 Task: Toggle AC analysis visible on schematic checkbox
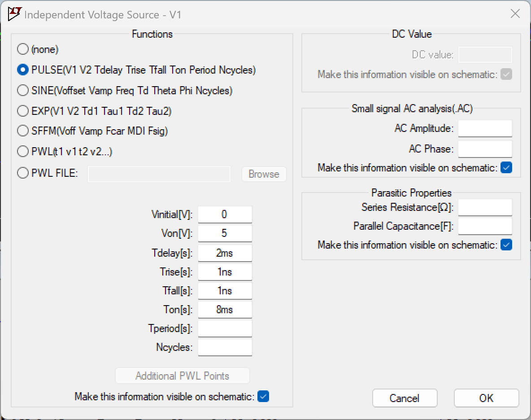pyautogui.click(x=506, y=167)
